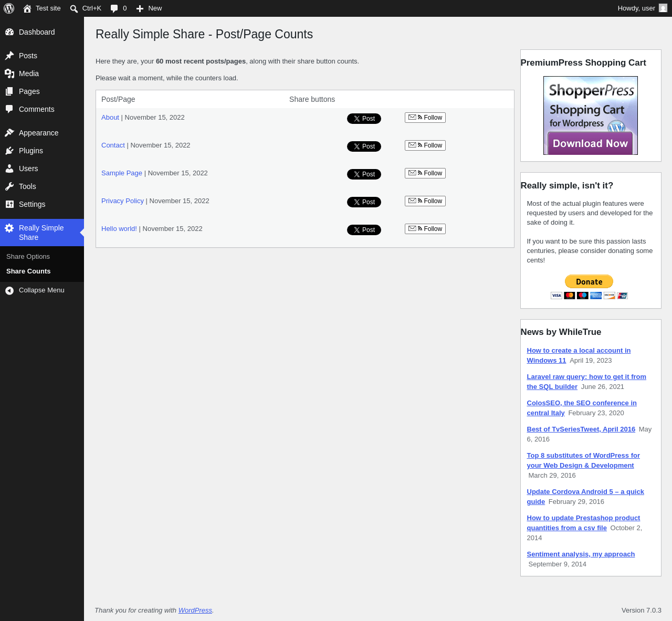Click the Post/Page column header
Screen dimensions: 672x621
pyautogui.click(x=118, y=99)
